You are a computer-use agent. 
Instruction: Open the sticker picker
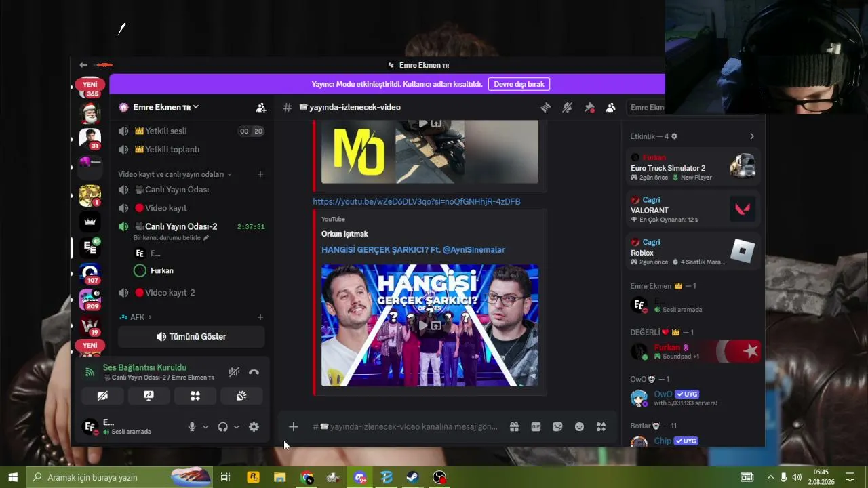(x=557, y=426)
